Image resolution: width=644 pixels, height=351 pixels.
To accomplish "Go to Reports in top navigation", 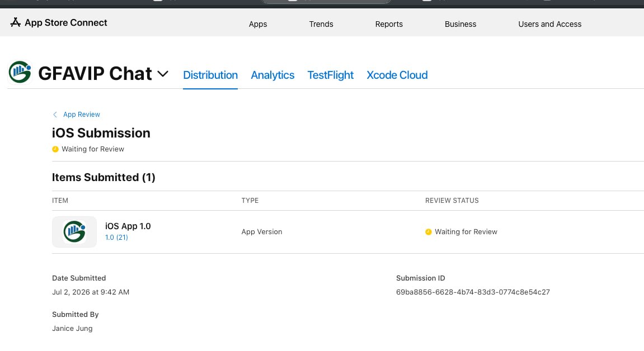I will [x=389, y=24].
